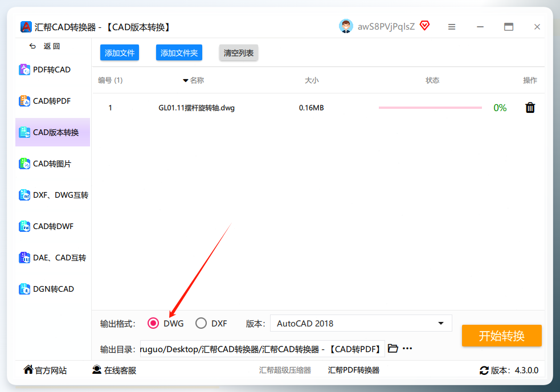Click the user avatar icon
Image resolution: width=560 pixels, height=392 pixels.
click(346, 26)
